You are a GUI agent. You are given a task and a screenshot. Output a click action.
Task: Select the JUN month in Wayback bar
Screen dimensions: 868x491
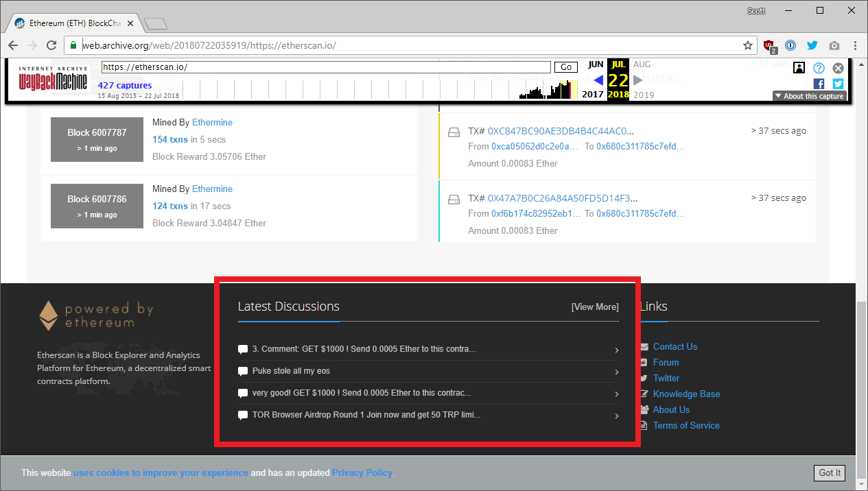(596, 64)
